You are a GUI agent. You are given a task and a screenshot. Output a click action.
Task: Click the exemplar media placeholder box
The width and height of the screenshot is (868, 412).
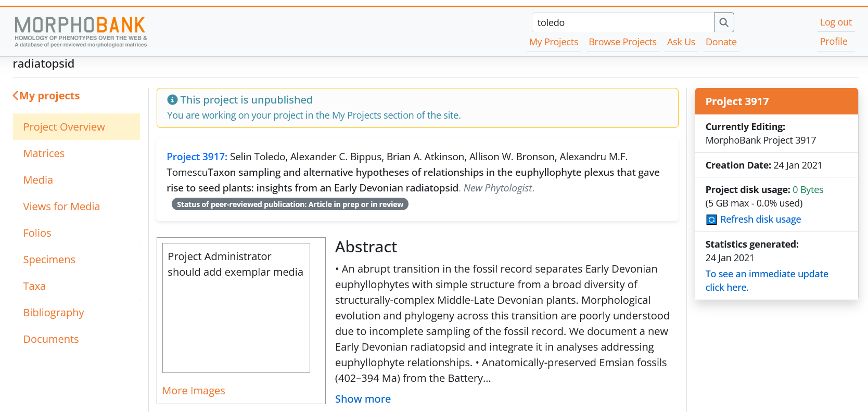click(x=236, y=308)
